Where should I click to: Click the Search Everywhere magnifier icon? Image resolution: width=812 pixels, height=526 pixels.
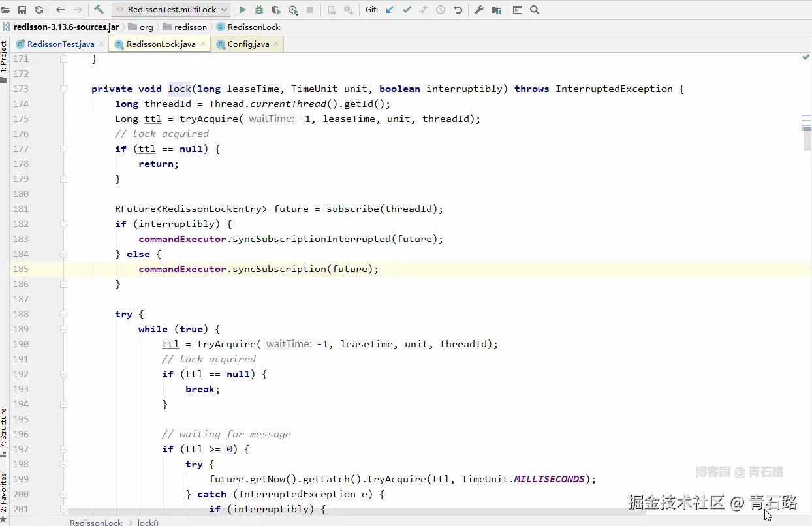(x=535, y=10)
